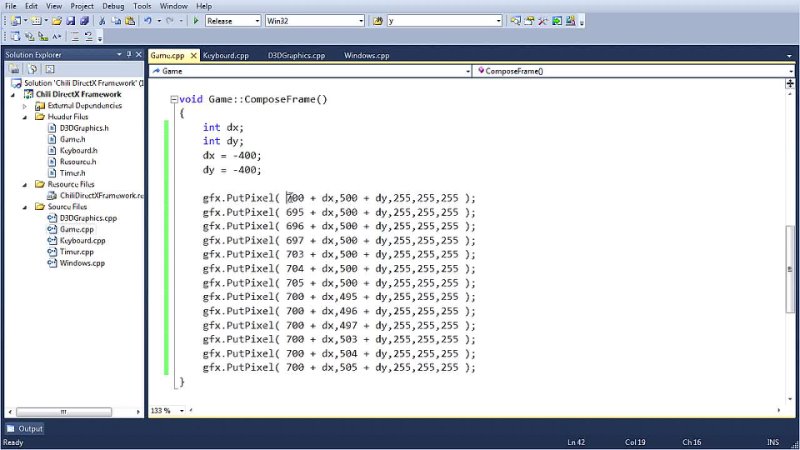Image resolution: width=800 pixels, height=450 pixels.
Task: Open the Debug menu
Action: click(x=113, y=6)
